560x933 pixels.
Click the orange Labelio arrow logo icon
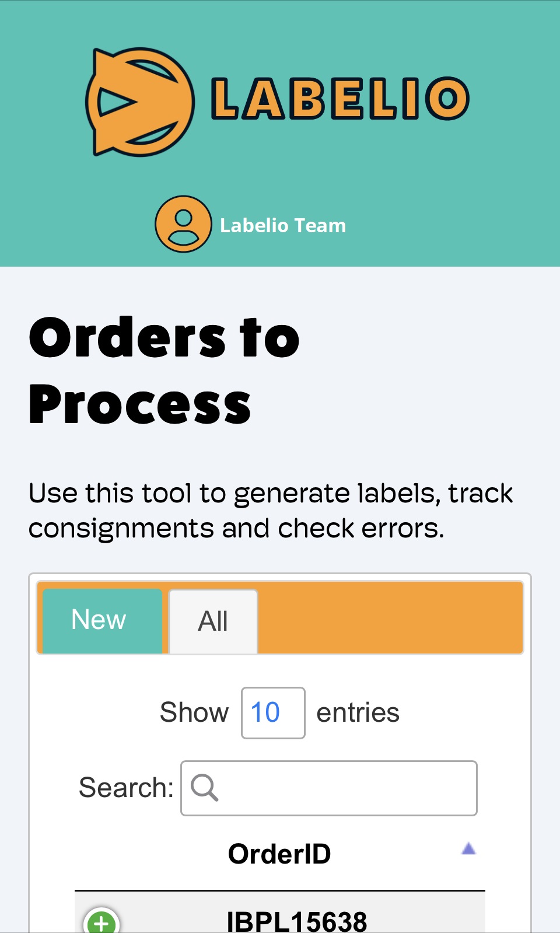[140, 102]
